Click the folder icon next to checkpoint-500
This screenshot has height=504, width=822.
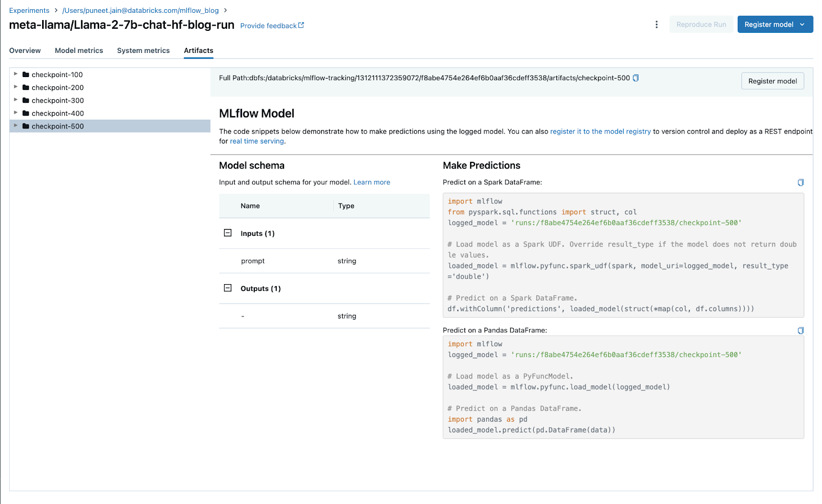coord(26,126)
